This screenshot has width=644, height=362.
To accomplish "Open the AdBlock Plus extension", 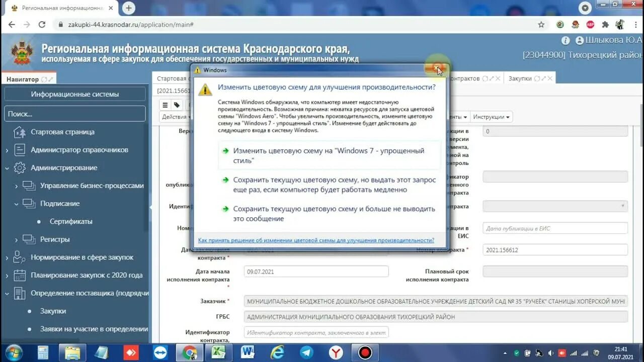I will tap(590, 24).
